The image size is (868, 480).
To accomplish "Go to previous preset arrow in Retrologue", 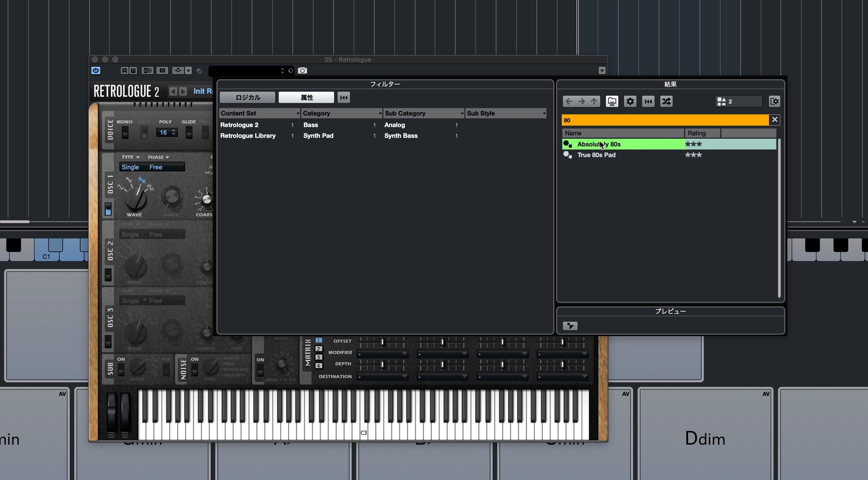I will [x=173, y=91].
